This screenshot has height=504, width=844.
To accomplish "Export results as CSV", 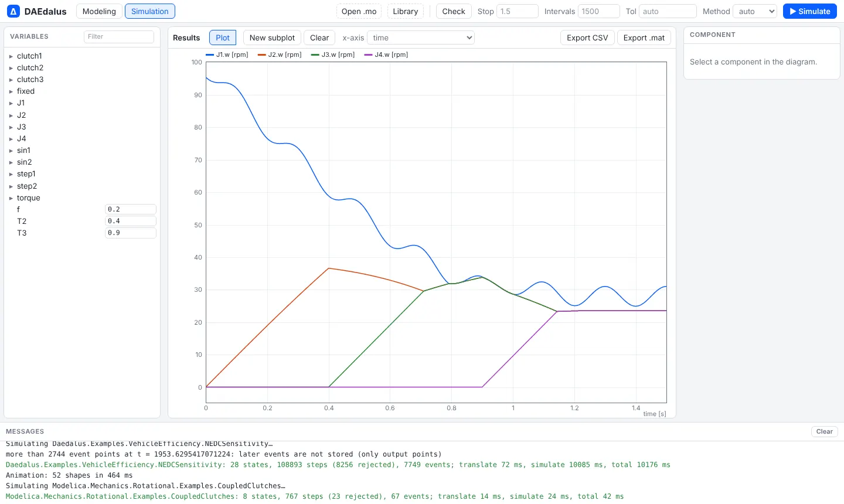I will tap(587, 38).
